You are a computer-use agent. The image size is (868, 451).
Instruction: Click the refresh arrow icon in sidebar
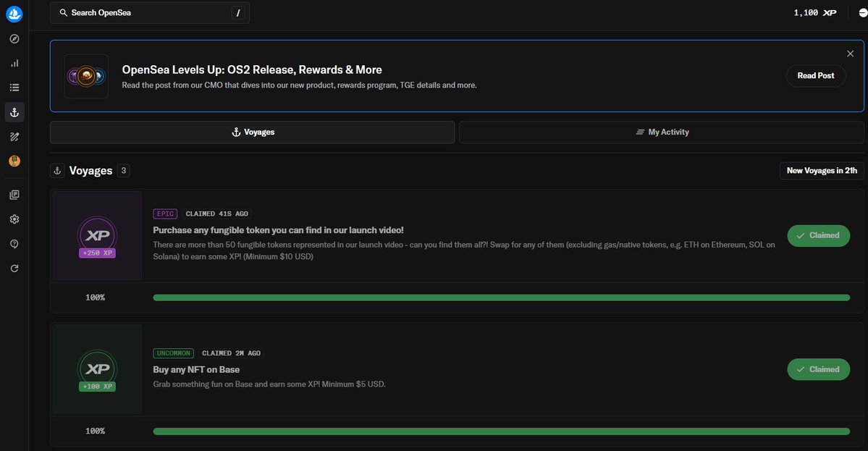pos(14,269)
